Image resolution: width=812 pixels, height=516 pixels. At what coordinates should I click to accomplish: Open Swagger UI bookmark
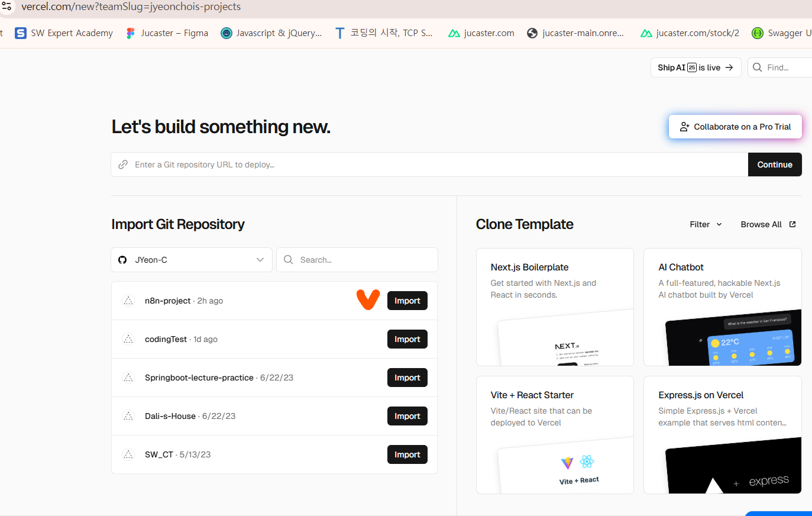coord(782,33)
